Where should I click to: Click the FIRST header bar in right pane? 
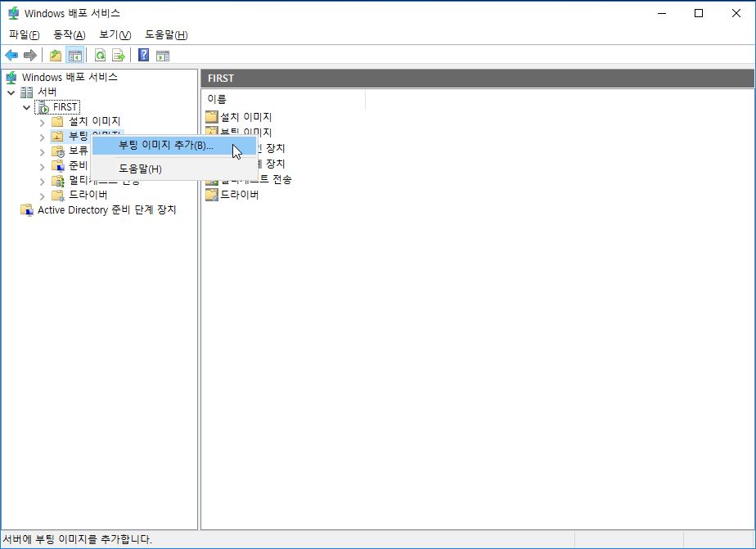click(x=477, y=78)
